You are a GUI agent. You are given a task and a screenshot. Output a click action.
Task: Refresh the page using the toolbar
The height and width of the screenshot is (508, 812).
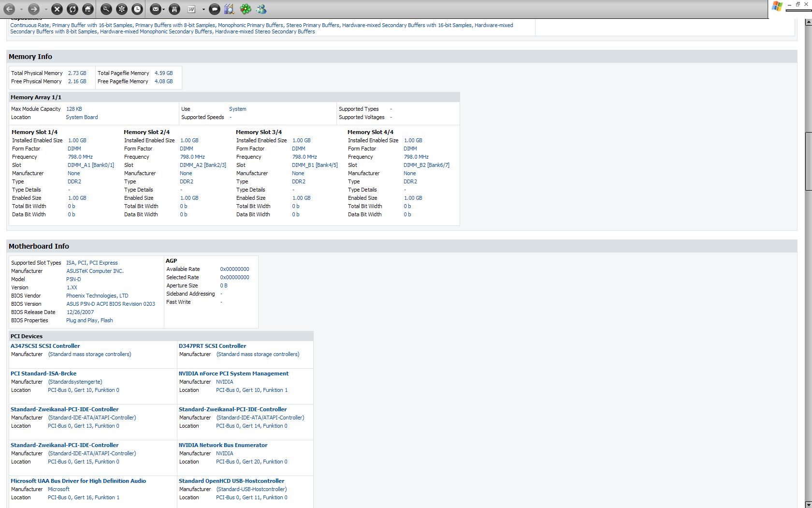(72, 9)
